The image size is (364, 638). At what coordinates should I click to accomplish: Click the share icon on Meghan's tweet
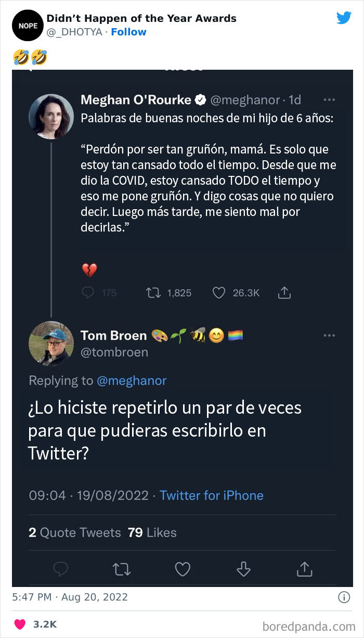point(284,293)
